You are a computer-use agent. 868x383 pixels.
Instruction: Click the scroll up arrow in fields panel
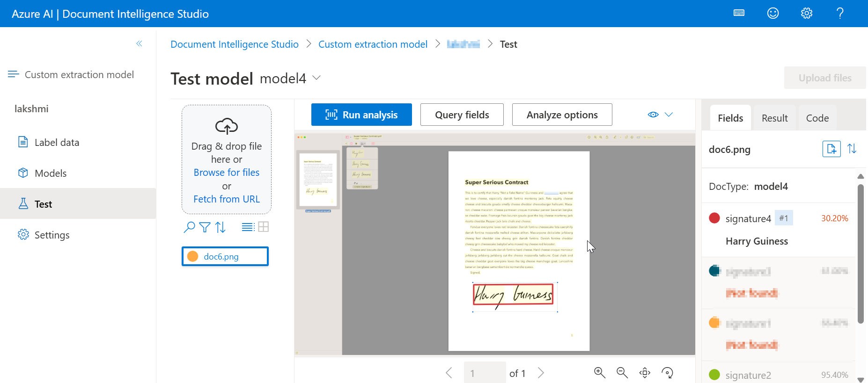[x=861, y=176]
